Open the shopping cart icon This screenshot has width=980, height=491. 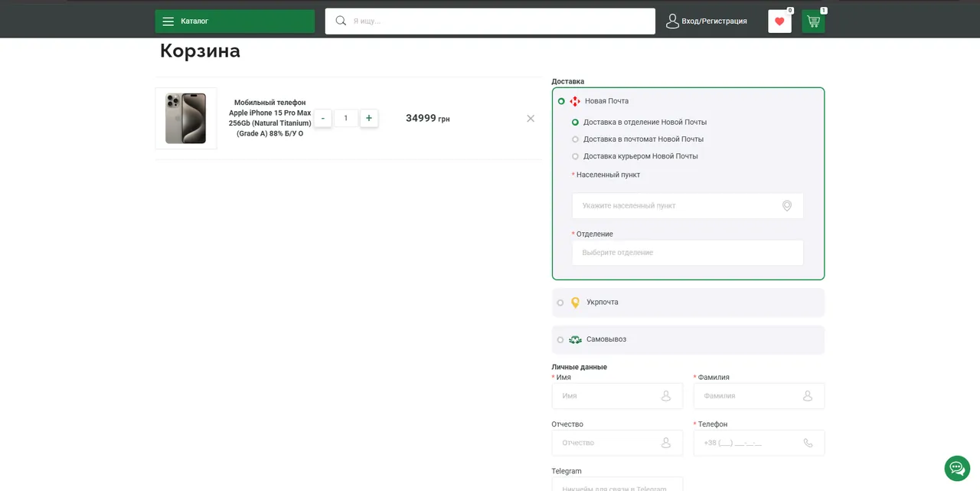(813, 21)
